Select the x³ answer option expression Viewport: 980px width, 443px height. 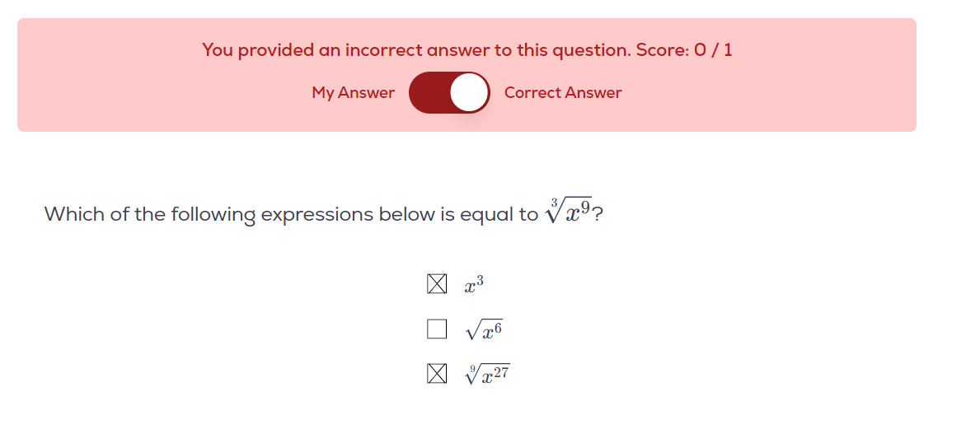pos(474,286)
